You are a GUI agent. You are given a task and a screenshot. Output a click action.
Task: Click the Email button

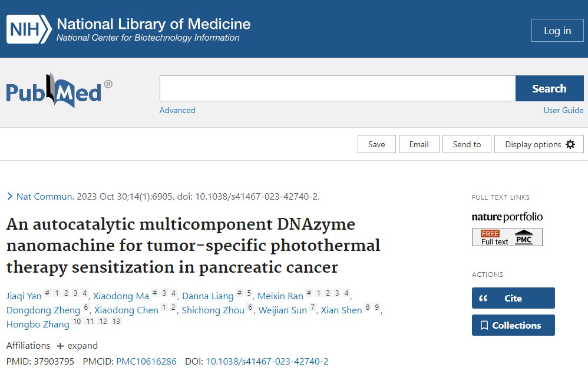(419, 144)
